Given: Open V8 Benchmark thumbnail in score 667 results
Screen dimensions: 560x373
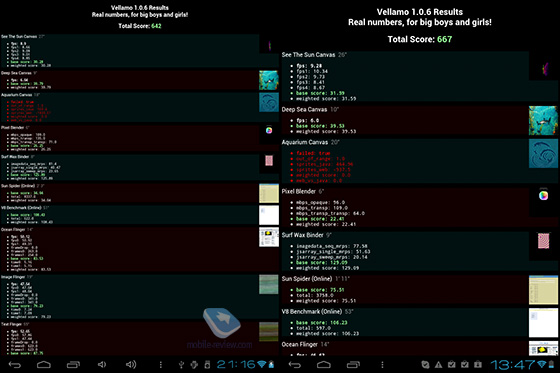Looking at the screenshot, I should click(x=543, y=323).
